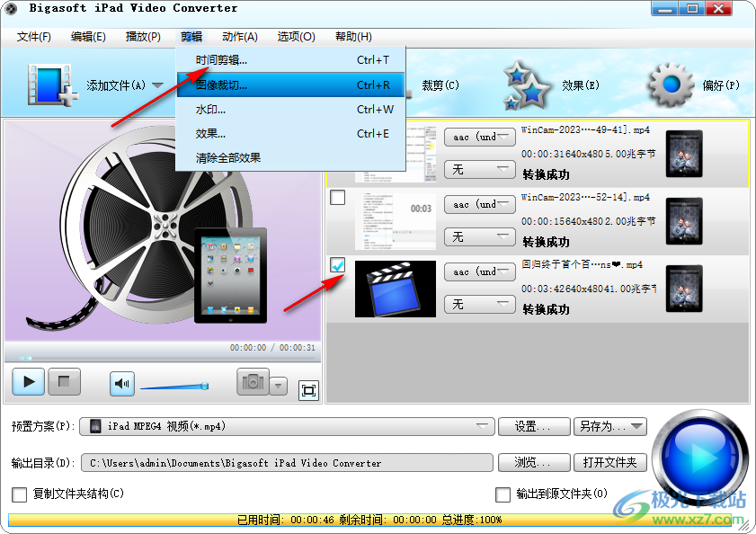Click the Browse button

(x=534, y=463)
